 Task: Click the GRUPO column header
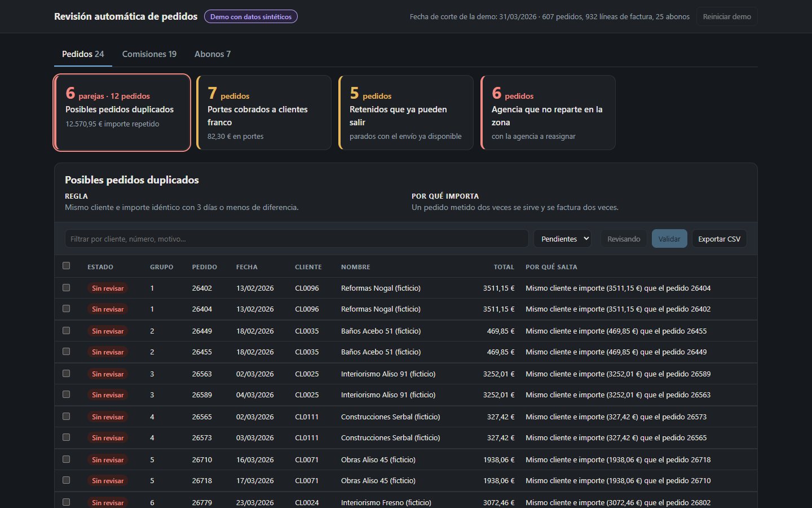click(x=162, y=267)
